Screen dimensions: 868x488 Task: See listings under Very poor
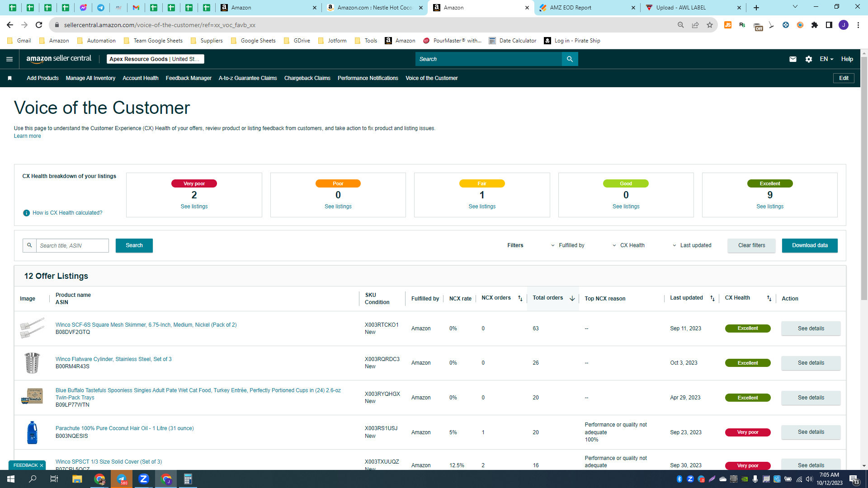(x=194, y=206)
